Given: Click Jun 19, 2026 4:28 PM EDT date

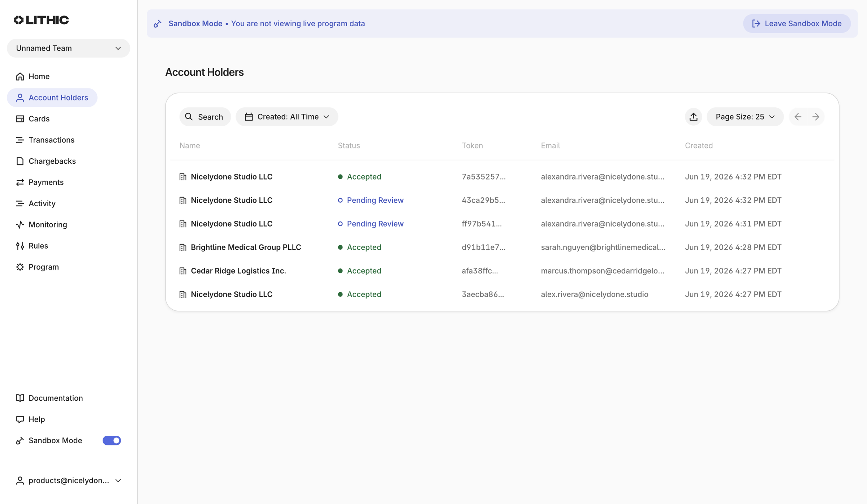Looking at the screenshot, I should [x=733, y=247].
